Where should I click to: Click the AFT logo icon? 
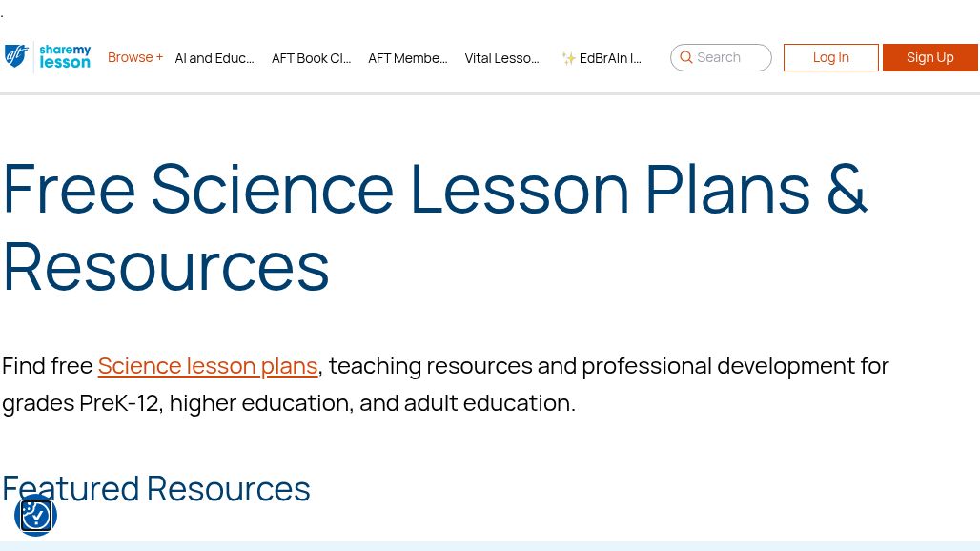tap(15, 57)
